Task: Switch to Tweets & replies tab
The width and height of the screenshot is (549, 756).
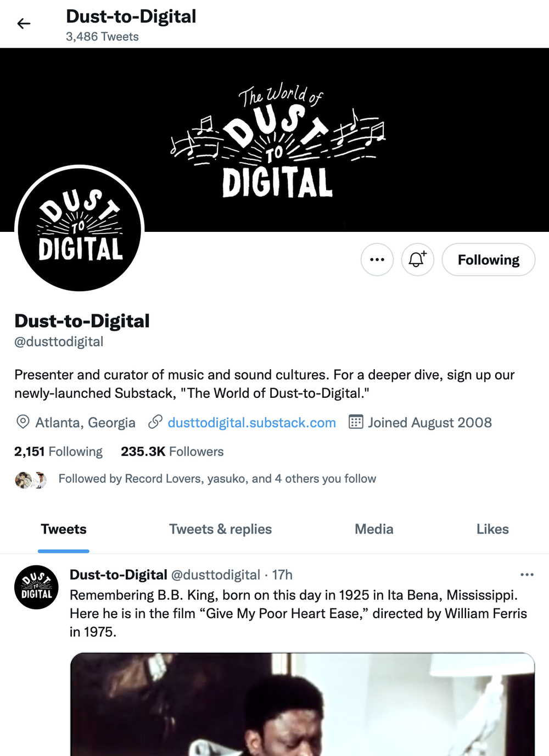Action: pyautogui.click(x=220, y=529)
